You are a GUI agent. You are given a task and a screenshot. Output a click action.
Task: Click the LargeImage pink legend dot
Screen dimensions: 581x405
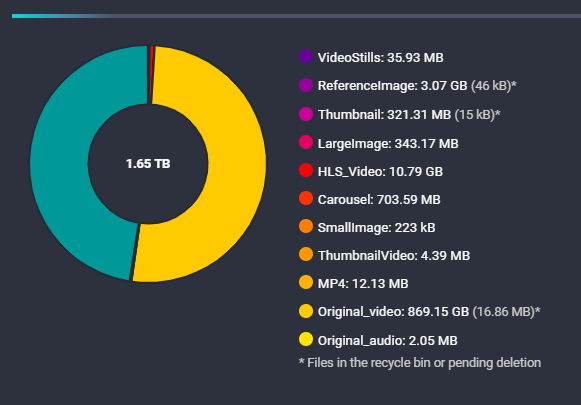click(306, 143)
